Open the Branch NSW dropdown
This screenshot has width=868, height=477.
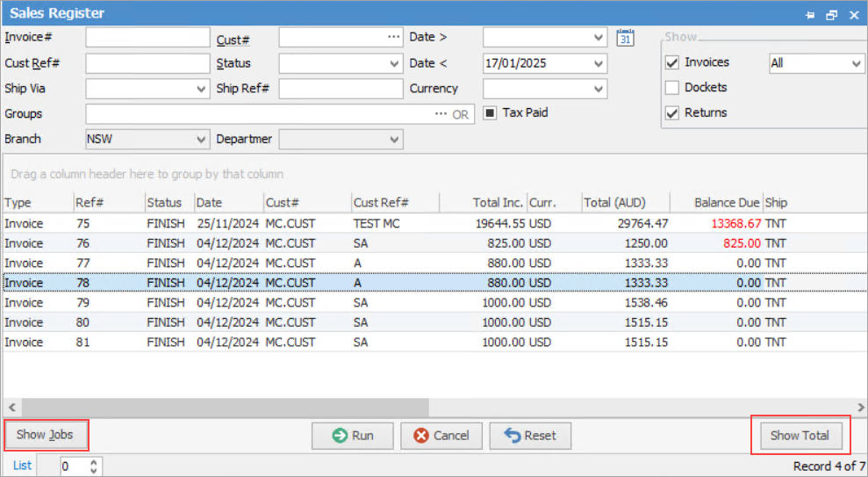[x=200, y=140]
